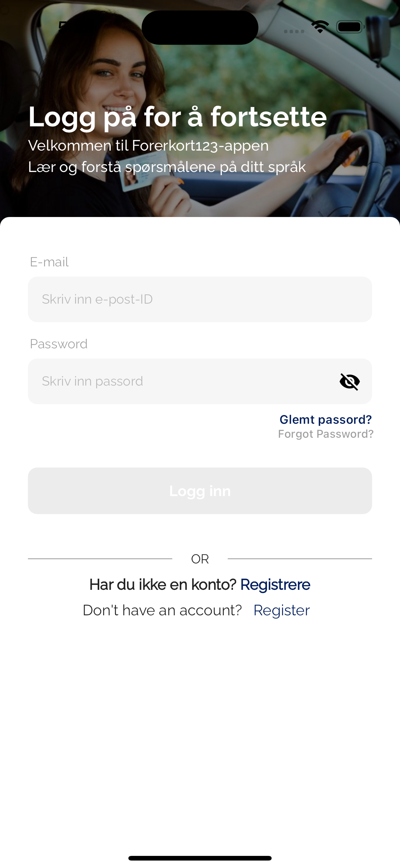
Task: Tap the battery status icon
Action: (x=350, y=27)
